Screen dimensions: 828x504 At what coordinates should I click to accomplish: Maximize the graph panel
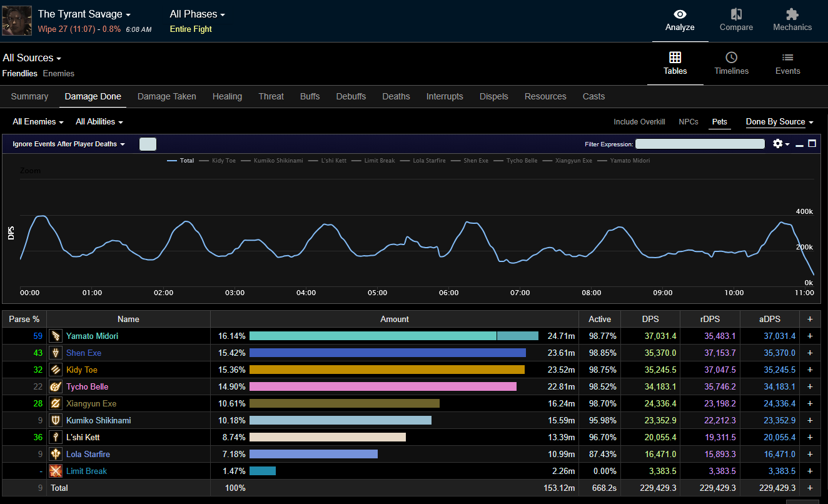[812, 144]
